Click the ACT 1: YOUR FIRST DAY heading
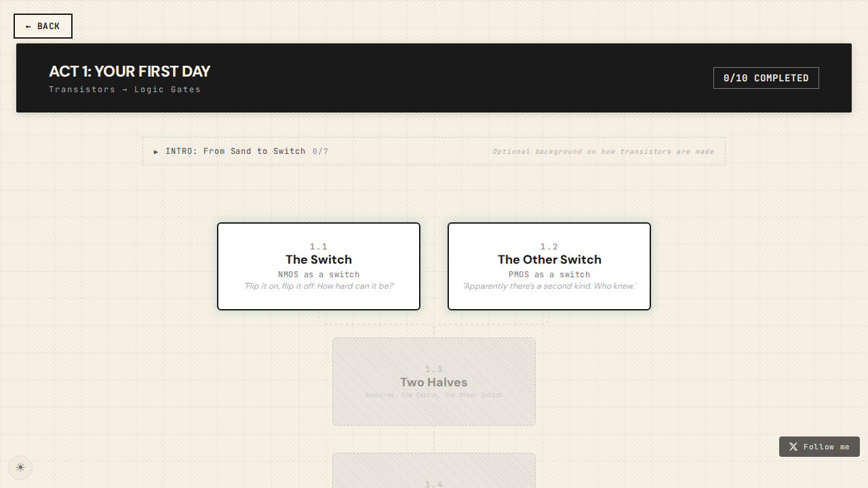Viewport: 868px width, 488px height. point(130,71)
